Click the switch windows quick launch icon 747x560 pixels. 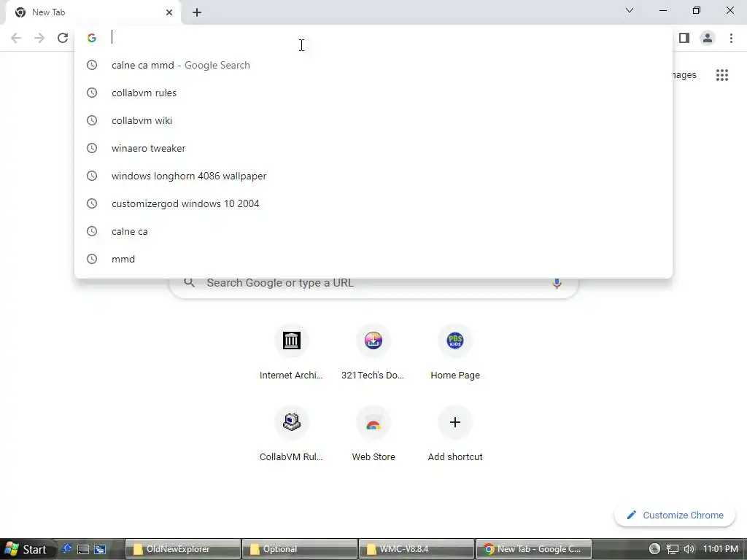tap(100, 550)
